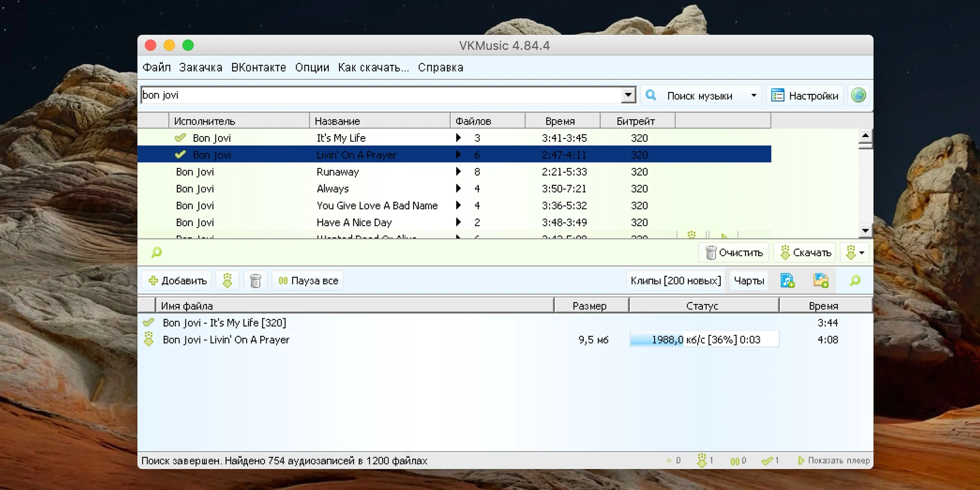The height and width of the screenshot is (490, 980).
Task: Click the paused downloads counter in status bar
Action: (x=738, y=461)
